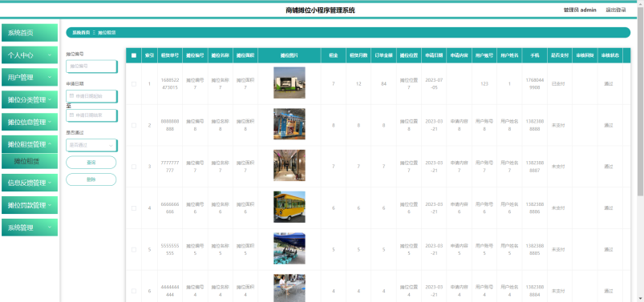Click the breadcrumb separator icon after 系统首页
The image size is (644, 302).
(x=94, y=32)
